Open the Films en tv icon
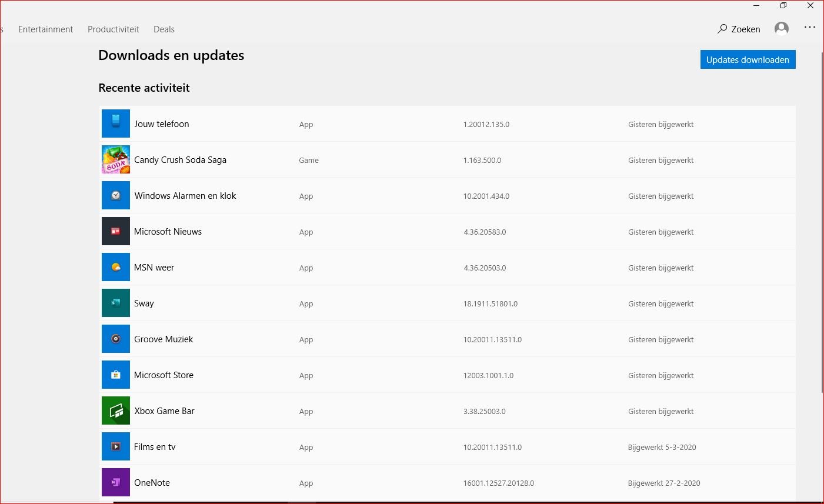 [116, 446]
